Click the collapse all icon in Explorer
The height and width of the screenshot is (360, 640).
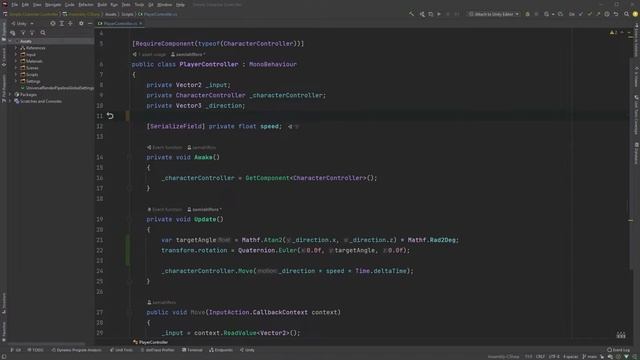(70, 24)
